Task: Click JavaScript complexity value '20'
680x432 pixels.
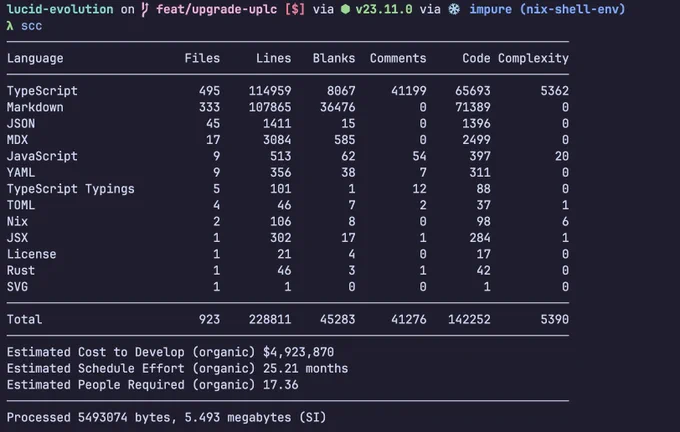Action: 562,156
